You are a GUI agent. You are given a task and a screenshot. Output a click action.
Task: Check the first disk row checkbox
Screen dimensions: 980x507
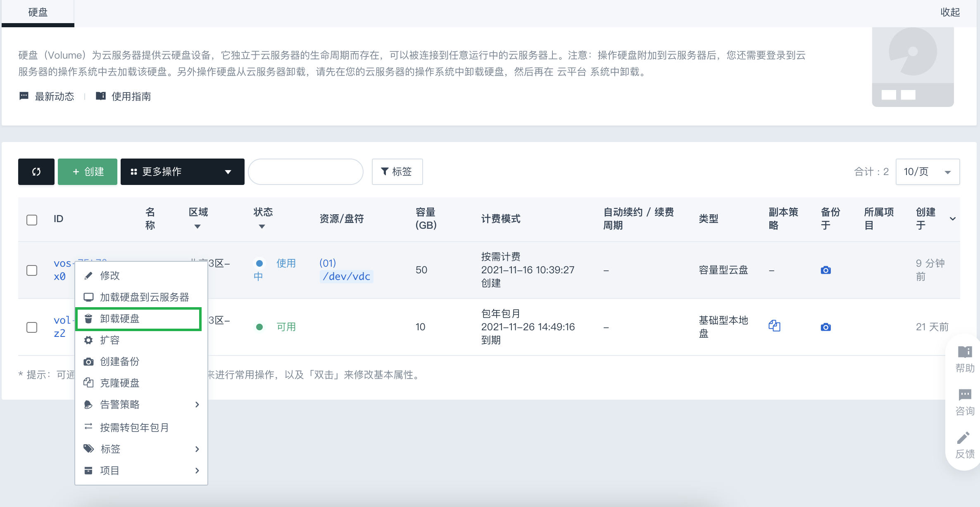32,270
